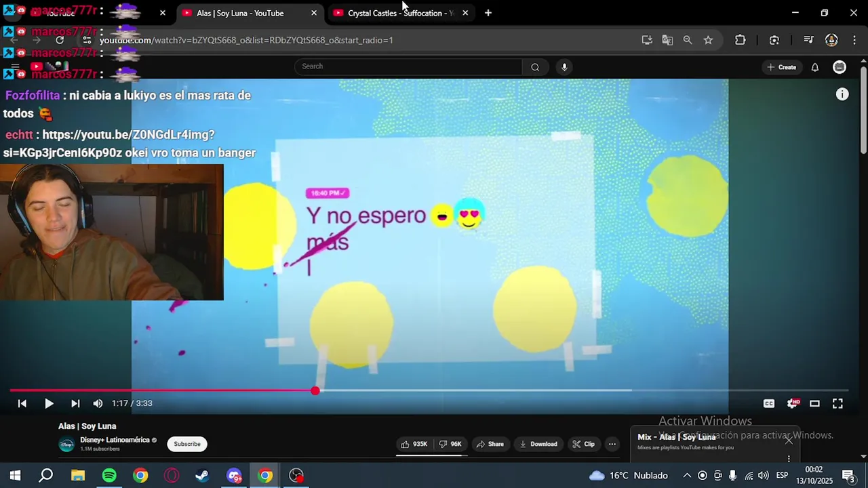Open Chrome extensions puzzle icon
This screenshot has height=488, width=868.
(741, 40)
